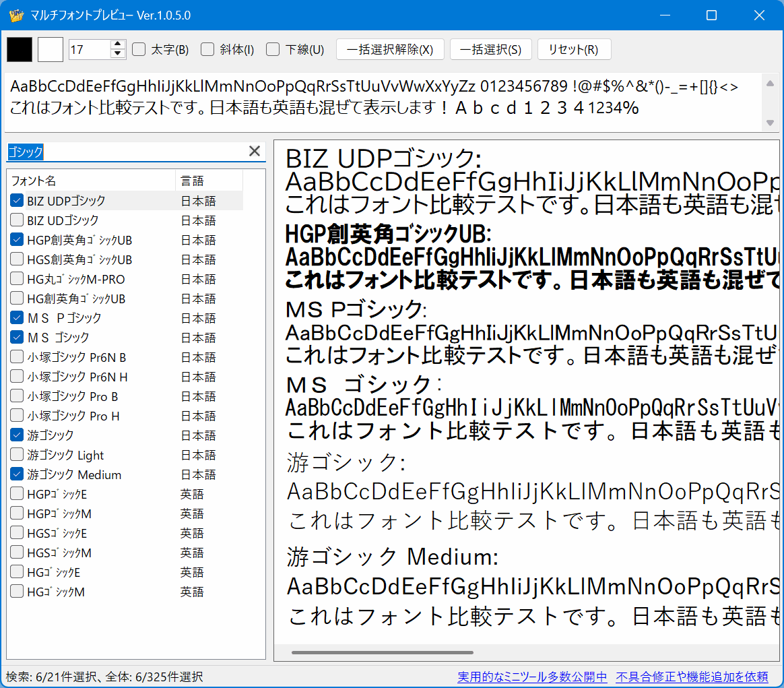Clear the search box using the X icon
The height and width of the screenshot is (688, 784).
pyautogui.click(x=255, y=151)
